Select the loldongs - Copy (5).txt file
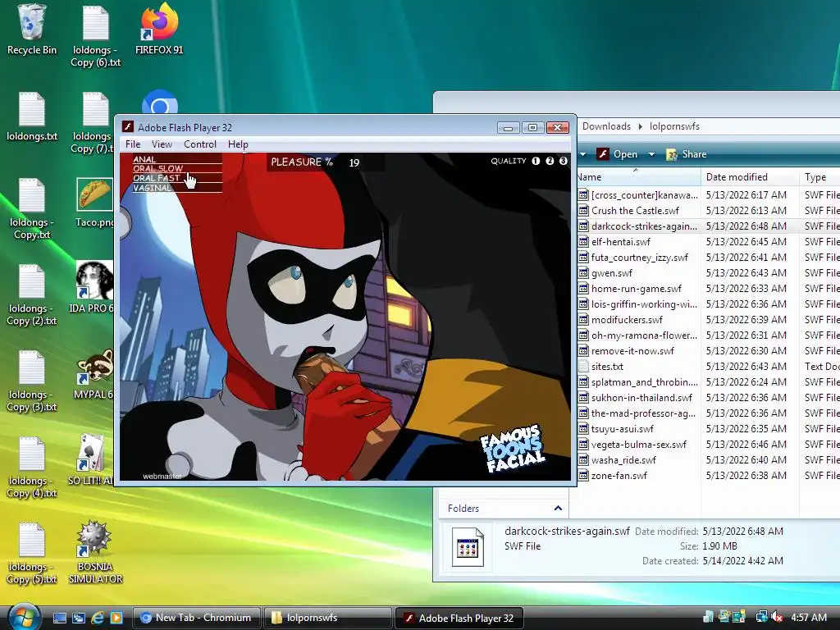840x630 pixels. (32, 554)
